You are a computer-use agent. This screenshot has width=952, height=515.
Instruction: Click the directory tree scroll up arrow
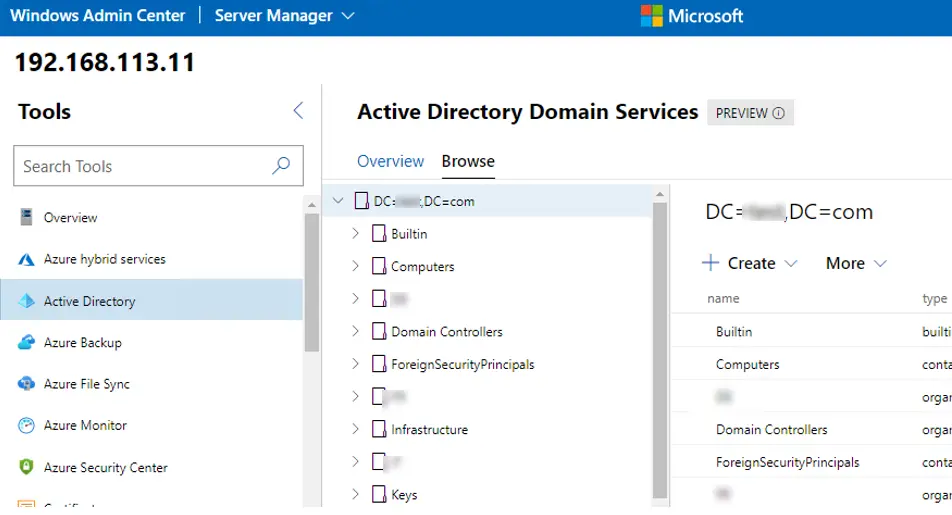click(x=660, y=194)
